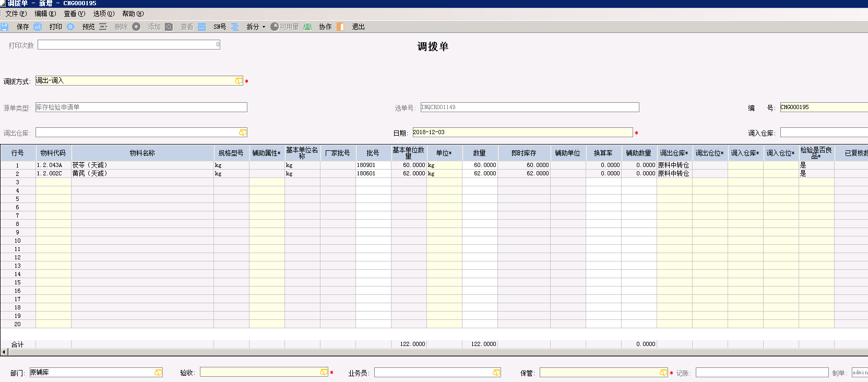This screenshot has height=382, width=868.
Task: Click the Save (保存) floppy disk icon
Action: pos(5,27)
